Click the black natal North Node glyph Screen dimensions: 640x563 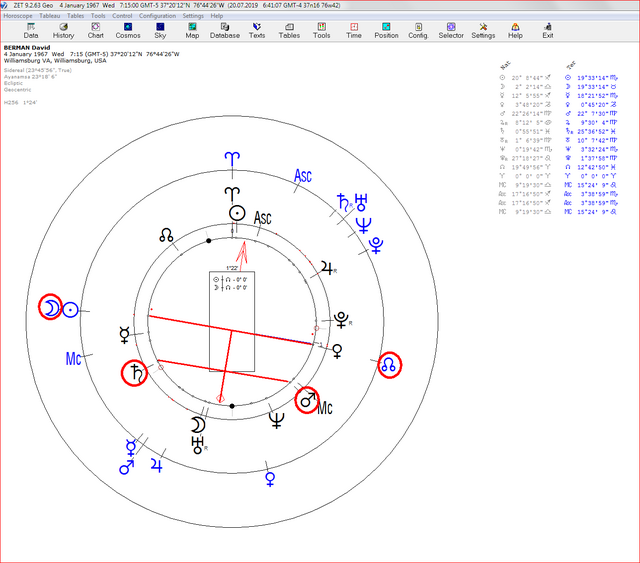coord(166,236)
